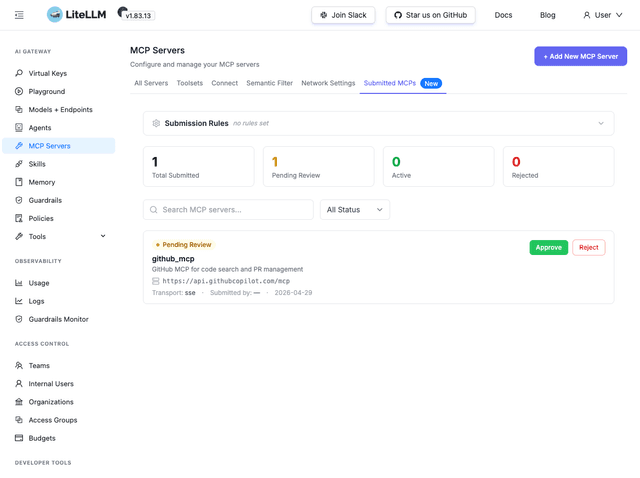Click the 2026-04-29 submission date

point(293,293)
